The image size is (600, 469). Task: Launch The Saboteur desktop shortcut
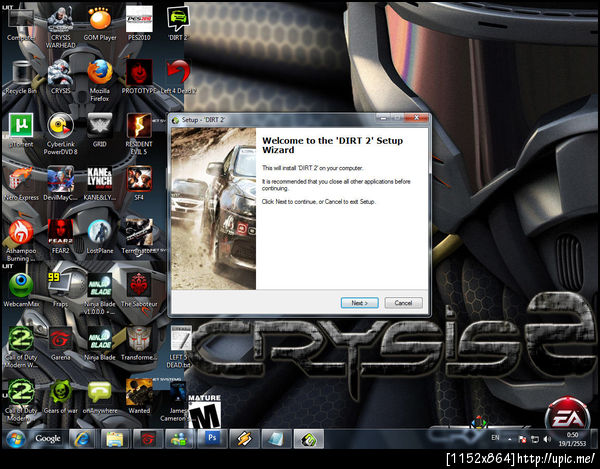pos(139,291)
